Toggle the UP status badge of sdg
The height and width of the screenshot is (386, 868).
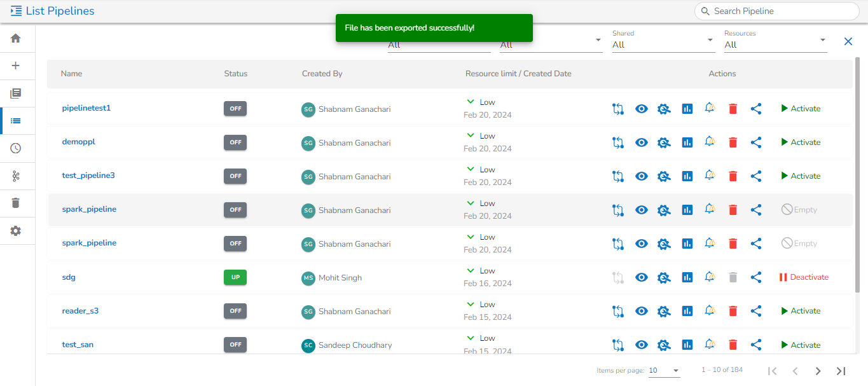click(235, 277)
